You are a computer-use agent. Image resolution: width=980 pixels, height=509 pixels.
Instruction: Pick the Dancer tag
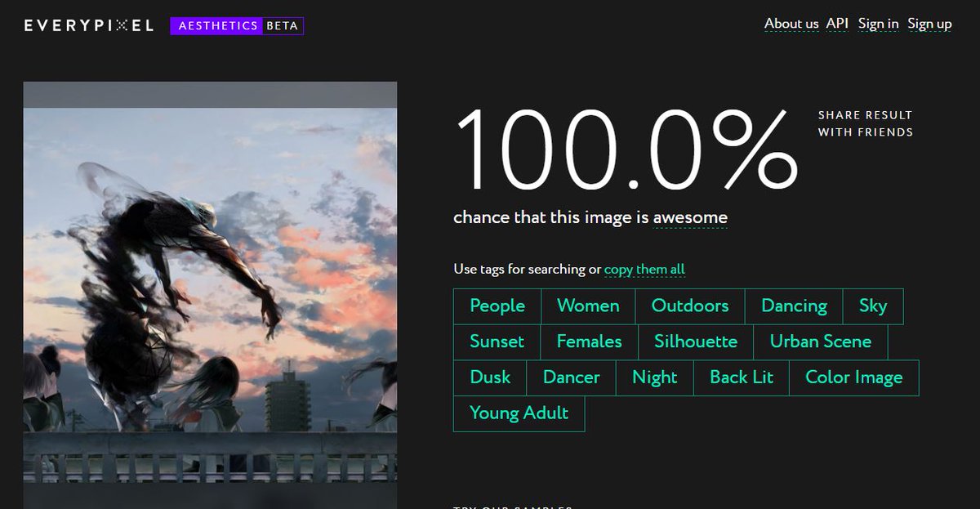coord(572,378)
